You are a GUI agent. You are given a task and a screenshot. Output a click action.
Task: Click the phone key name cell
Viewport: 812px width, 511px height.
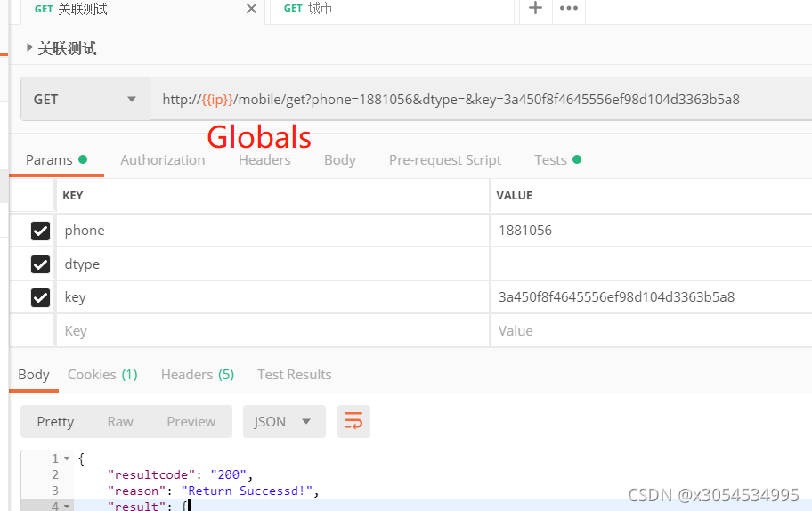[272, 231]
